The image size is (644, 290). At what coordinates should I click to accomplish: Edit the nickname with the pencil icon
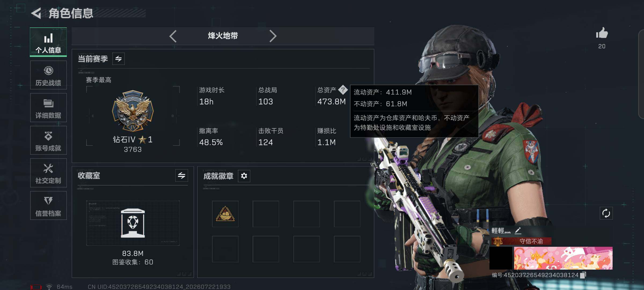[x=518, y=230]
